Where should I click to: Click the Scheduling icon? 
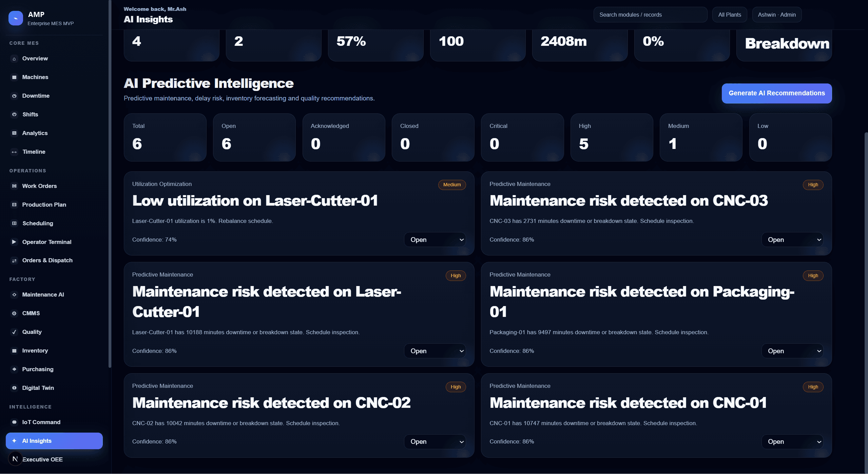[x=14, y=224]
